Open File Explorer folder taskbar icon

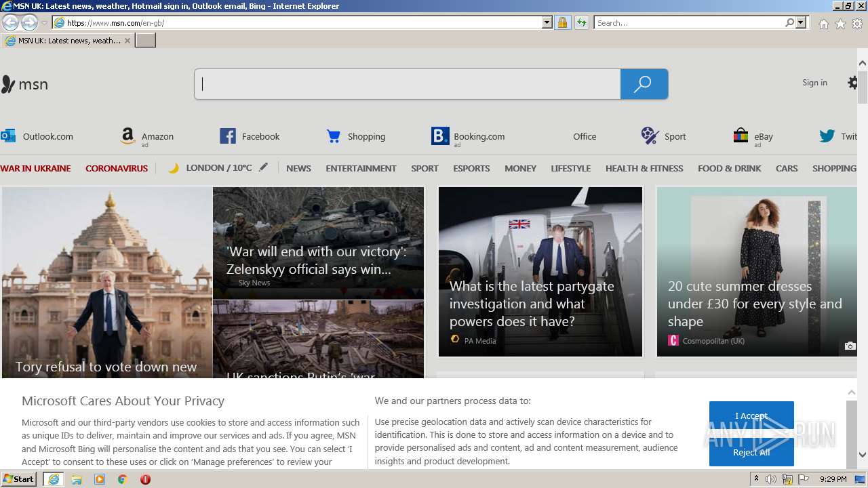77,479
